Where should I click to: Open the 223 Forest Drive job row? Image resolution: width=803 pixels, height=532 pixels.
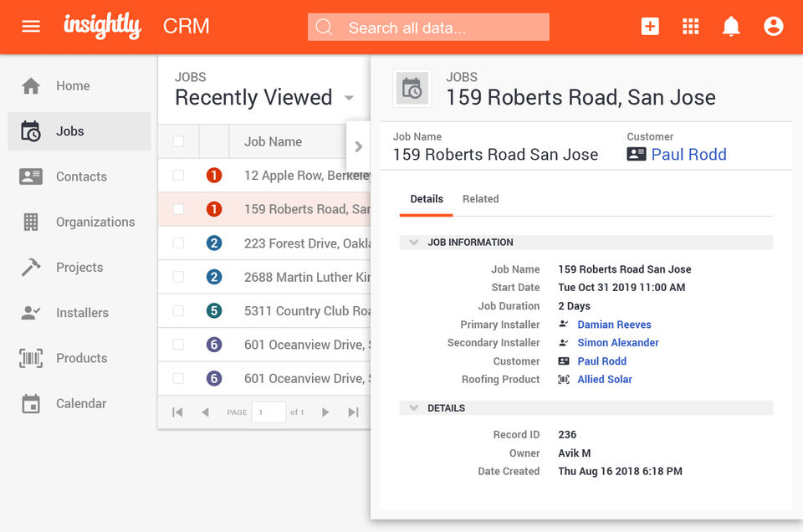click(264, 243)
